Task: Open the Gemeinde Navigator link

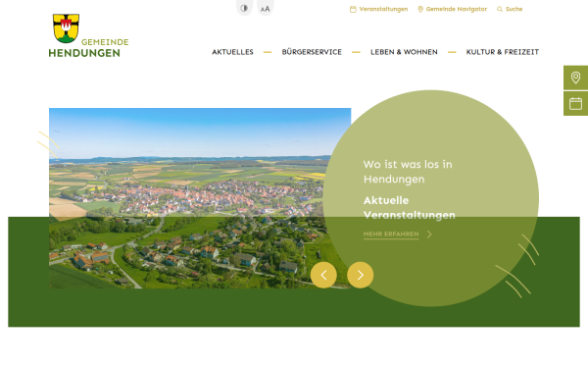Action: [457, 9]
